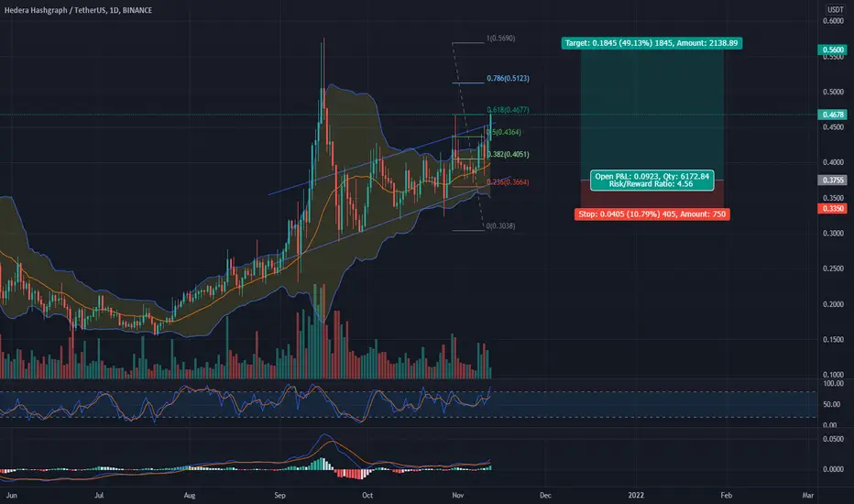
Task: Click the Aug label on time axis
Action: tap(189, 495)
